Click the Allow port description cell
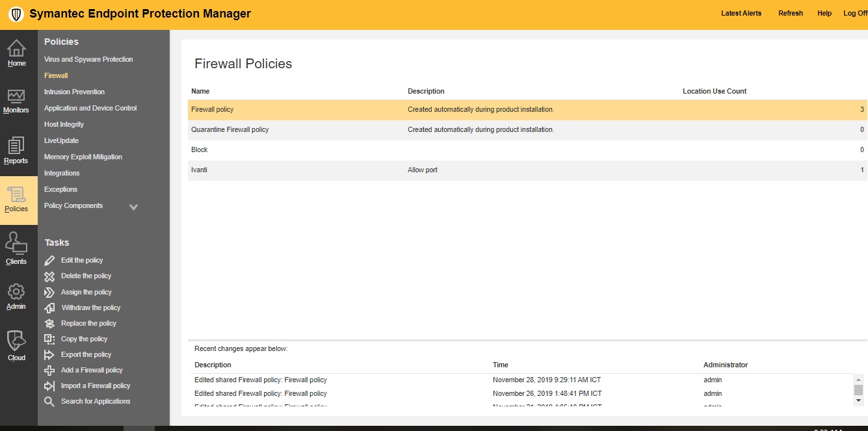This screenshot has width=868, height=431. 423,170
